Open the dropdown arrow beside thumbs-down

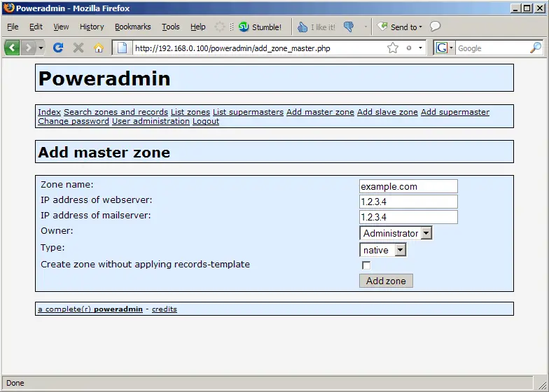click(x=366, y=27)
